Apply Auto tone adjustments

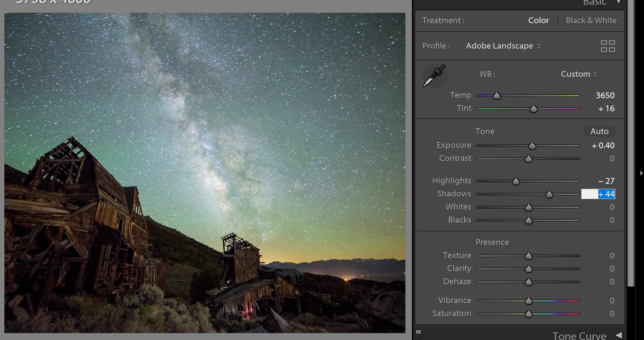tap(599, 131)
